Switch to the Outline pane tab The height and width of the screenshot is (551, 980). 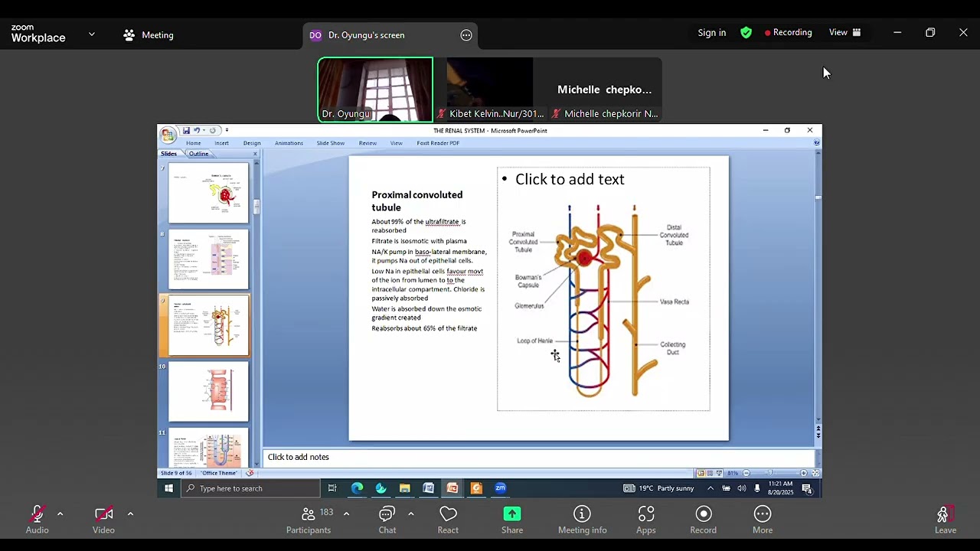198,154
